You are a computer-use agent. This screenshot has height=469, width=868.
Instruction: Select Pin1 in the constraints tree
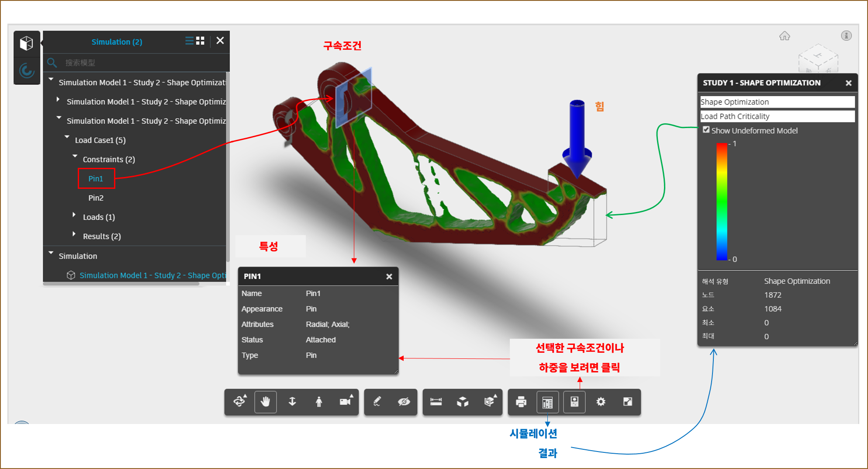(96, 178)
